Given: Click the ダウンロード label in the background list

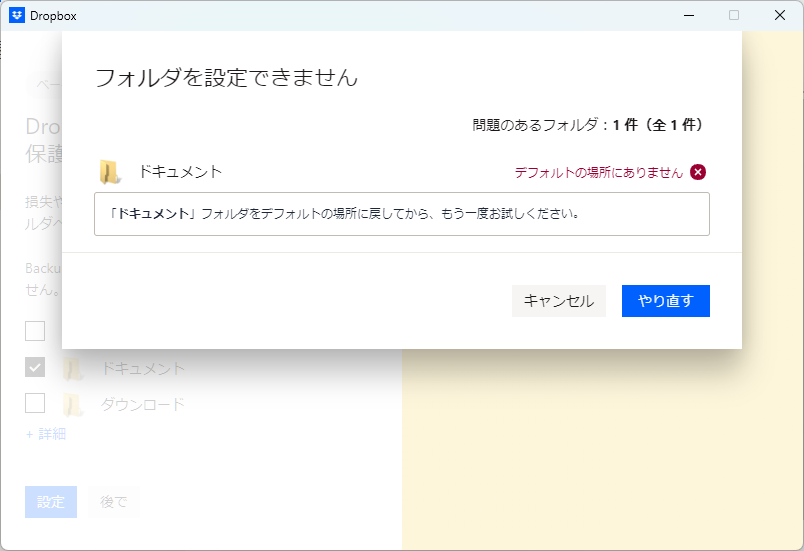Looking at the screenshot, I should click(143, 404).
